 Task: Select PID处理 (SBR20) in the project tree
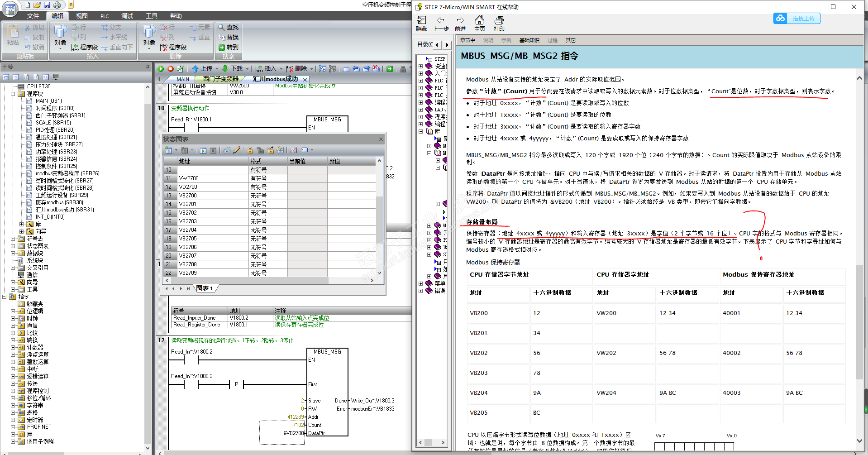click(x=55, y=130)
